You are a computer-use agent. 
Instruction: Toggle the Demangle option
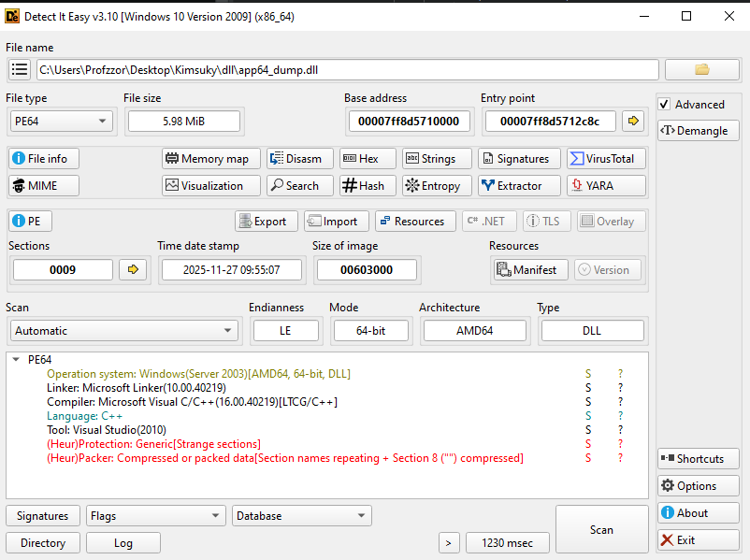[x=698, y=130]
